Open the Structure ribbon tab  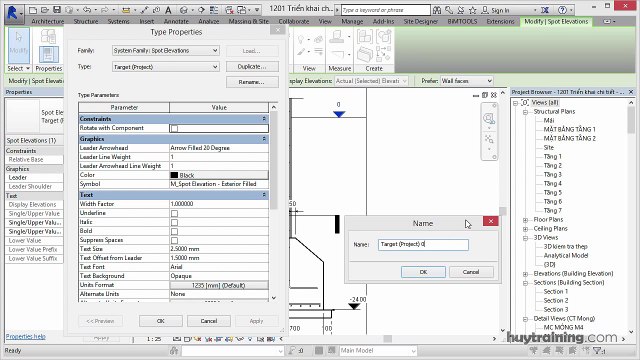(86, 21)
